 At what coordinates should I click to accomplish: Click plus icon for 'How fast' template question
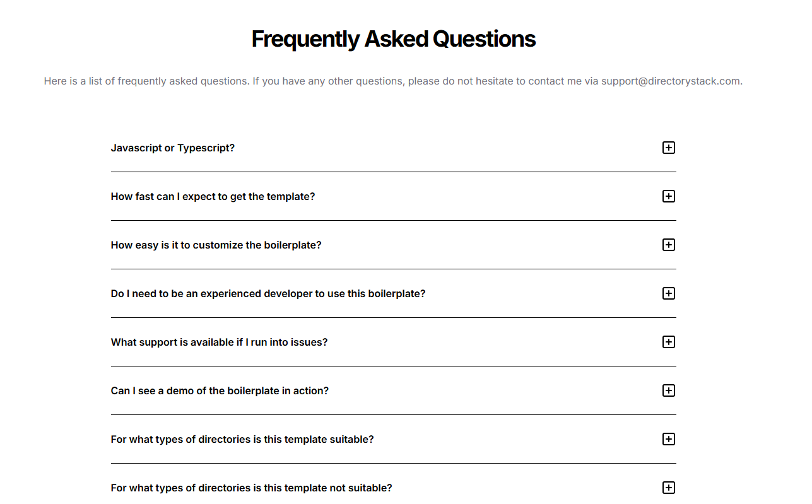pos(669,196)
